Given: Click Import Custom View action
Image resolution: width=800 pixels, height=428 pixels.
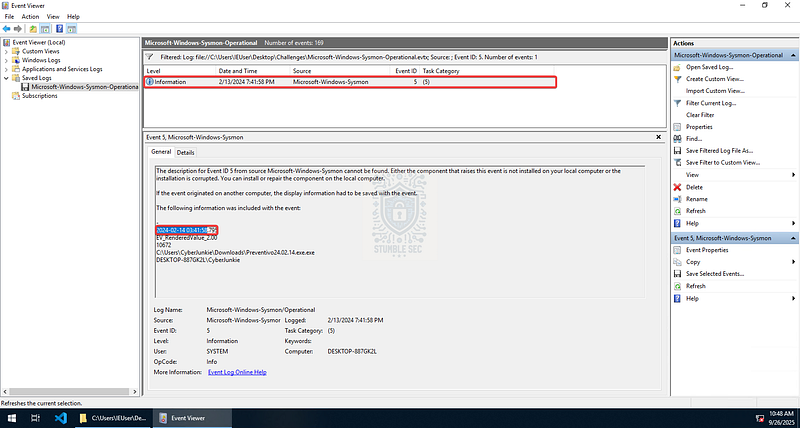Looking at the screenshot, I should [x=715, y=91].
